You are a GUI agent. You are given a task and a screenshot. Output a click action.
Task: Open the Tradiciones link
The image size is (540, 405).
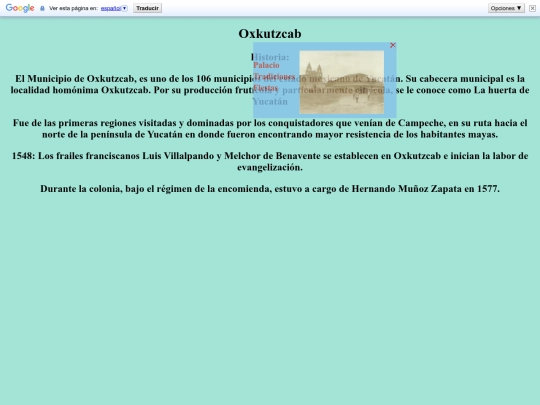click(274, 76)
